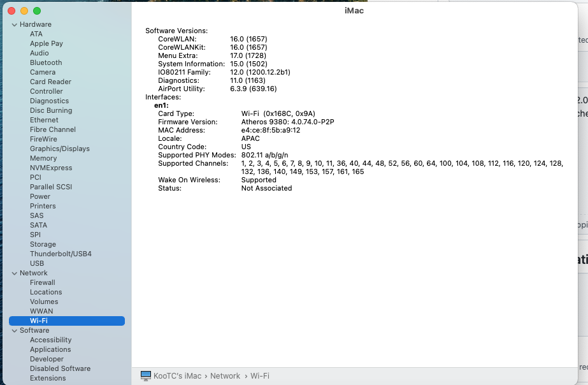Collapse the Software section chevron
588x385 pixels.
pyautogui.click(x=14, y=331)
